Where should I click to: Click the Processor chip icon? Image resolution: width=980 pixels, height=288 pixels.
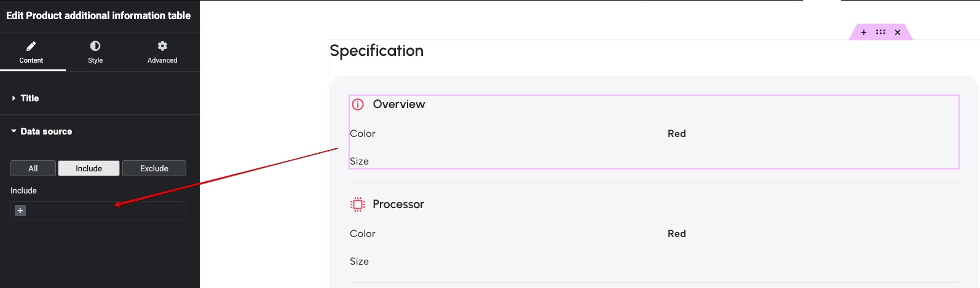[x=358, y=204]
